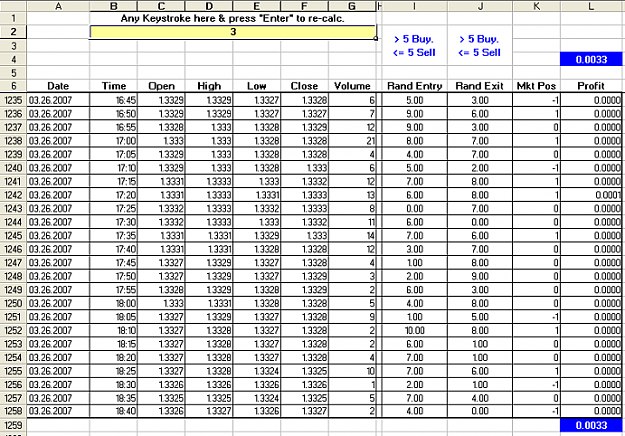Select column D header
This screenshot has width=625, height=436.
coord(209,6)
